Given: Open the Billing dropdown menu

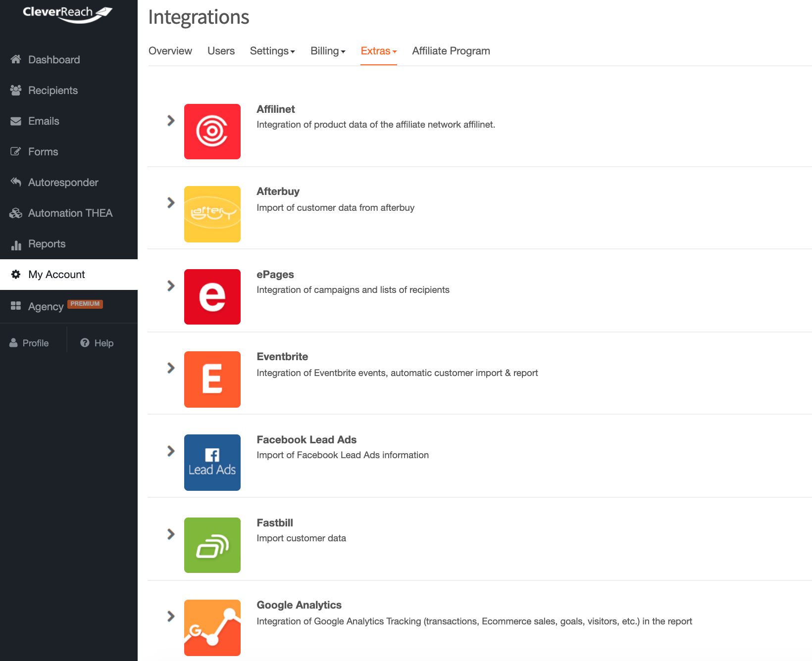Looking at the screenshot, I should tap(328, 51).
